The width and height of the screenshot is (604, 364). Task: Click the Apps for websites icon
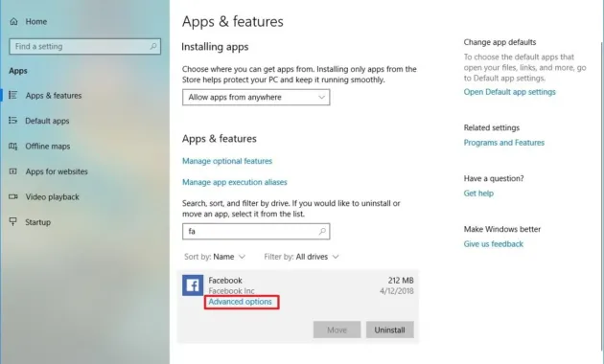12,171
